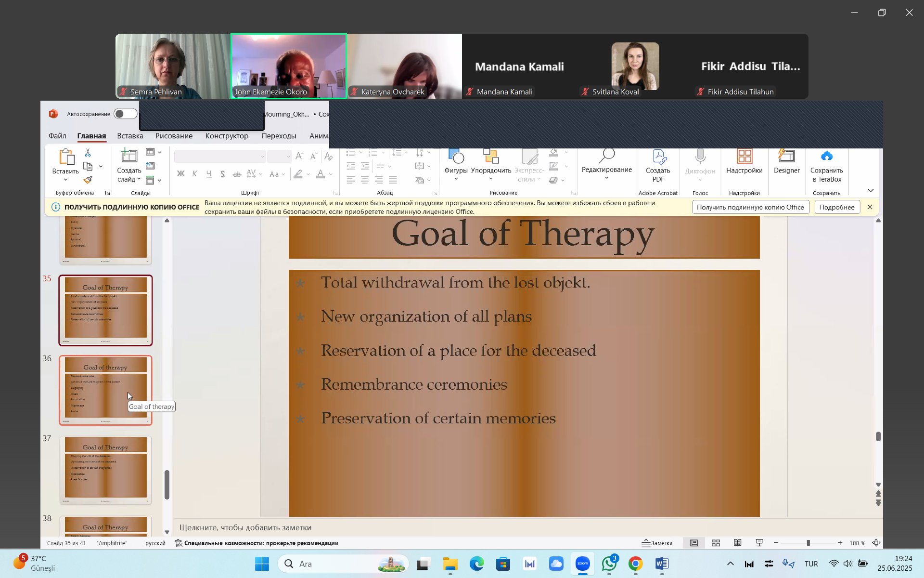Toggle the Заметки notes pane
The width and height of the screenshot is (924, 578).
coord(657,543)
